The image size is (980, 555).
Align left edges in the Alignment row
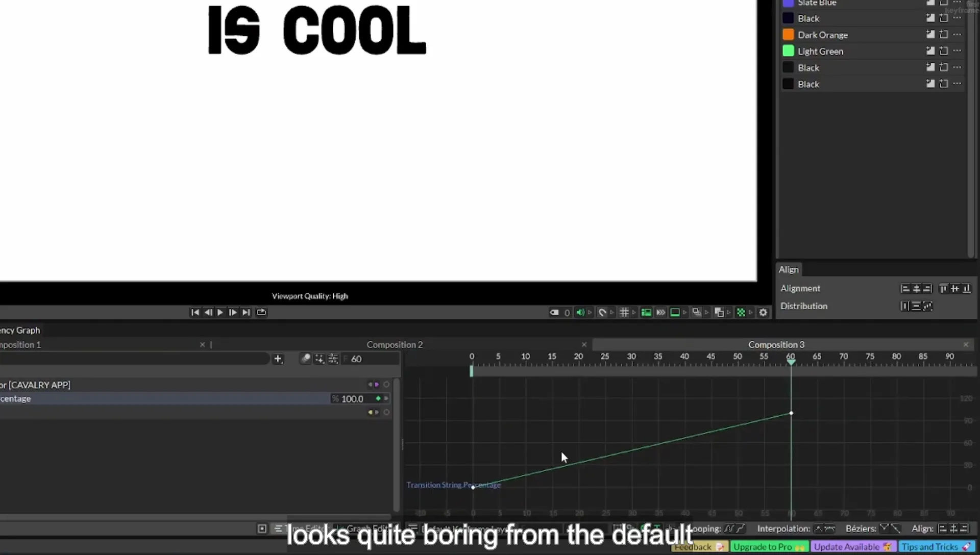point(905,289)
